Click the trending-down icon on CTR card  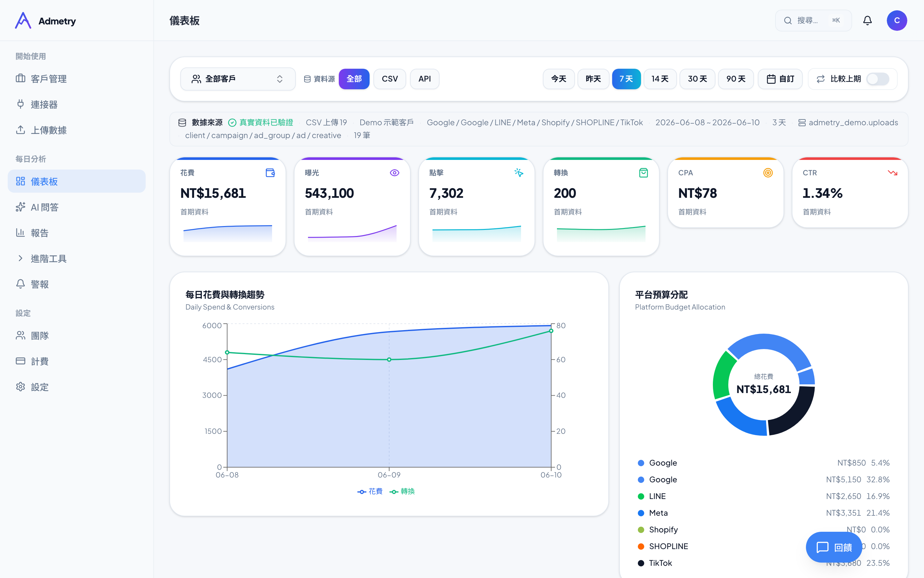pyautogui.click(x=892, y=173)
